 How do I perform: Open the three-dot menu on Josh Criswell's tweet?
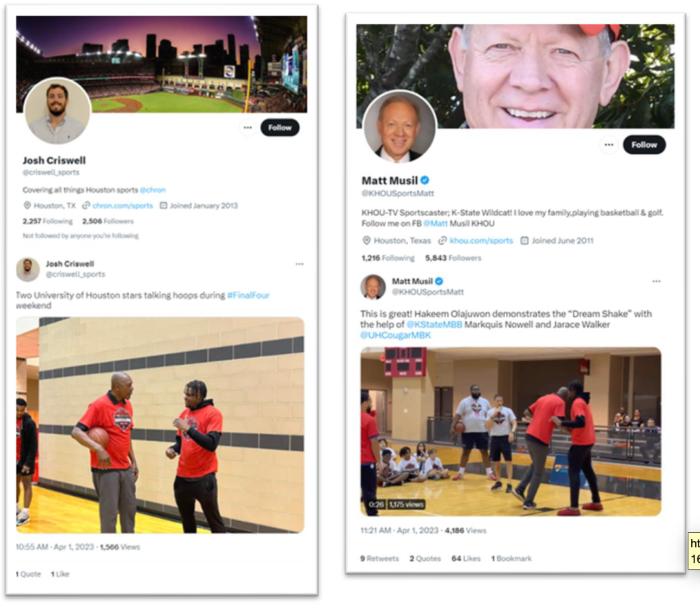(299, 264)
